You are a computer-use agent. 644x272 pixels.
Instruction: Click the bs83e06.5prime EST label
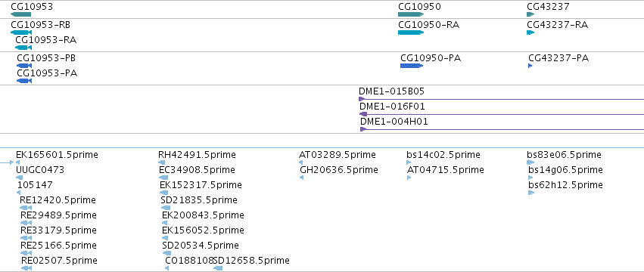(564, 155)
